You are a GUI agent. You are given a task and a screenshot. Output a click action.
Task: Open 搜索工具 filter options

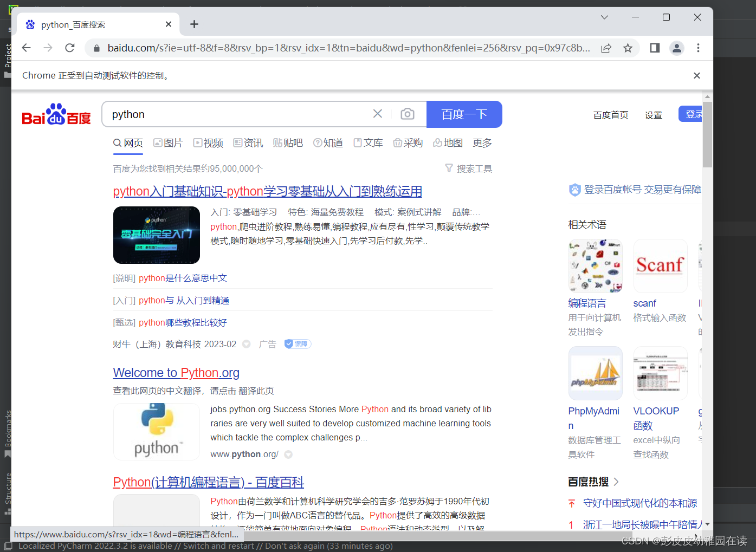click(x=469, y=168)
